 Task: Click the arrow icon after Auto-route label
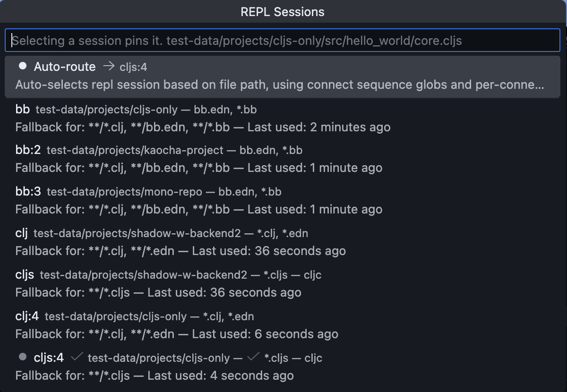110,67
